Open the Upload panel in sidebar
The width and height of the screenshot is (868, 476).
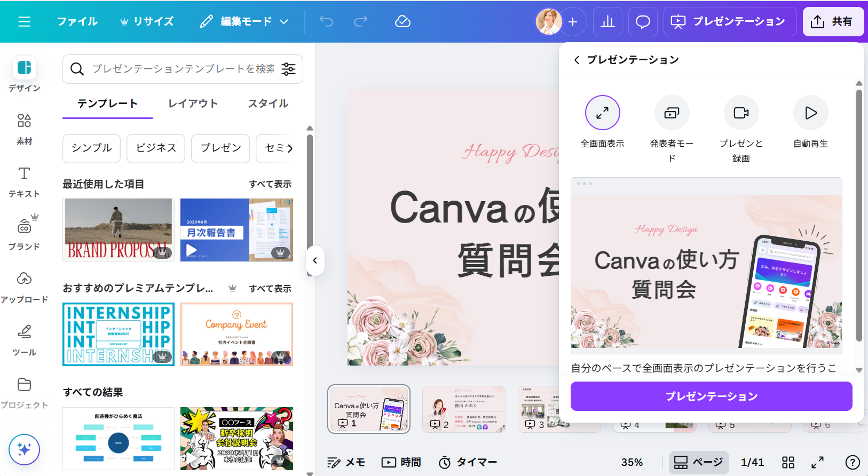(24, 287)
